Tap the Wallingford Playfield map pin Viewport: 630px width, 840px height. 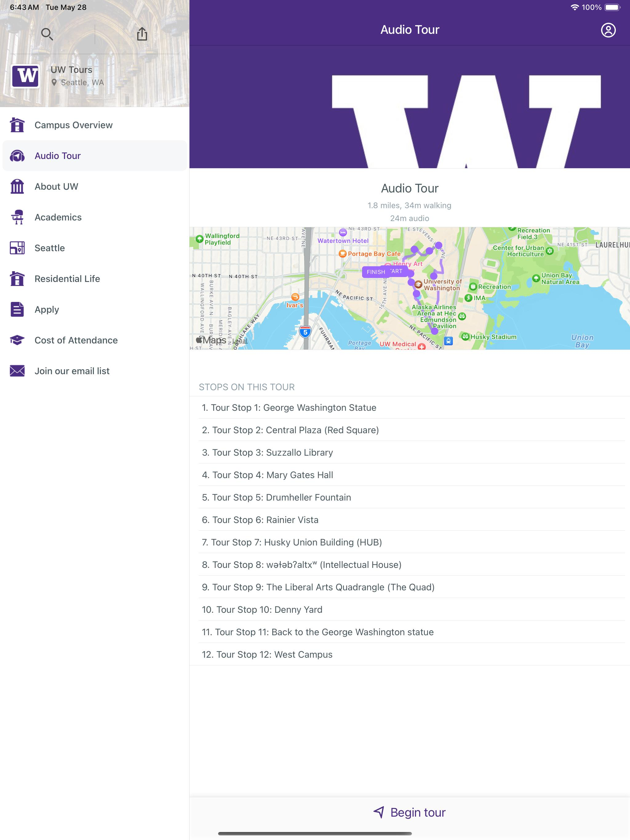coord(199,239)
